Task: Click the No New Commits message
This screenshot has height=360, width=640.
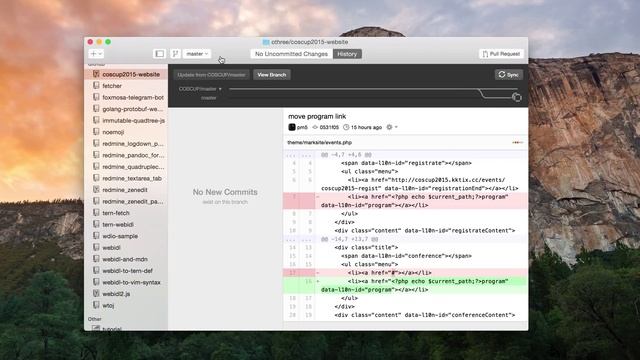Action: [x=225, y=192]
